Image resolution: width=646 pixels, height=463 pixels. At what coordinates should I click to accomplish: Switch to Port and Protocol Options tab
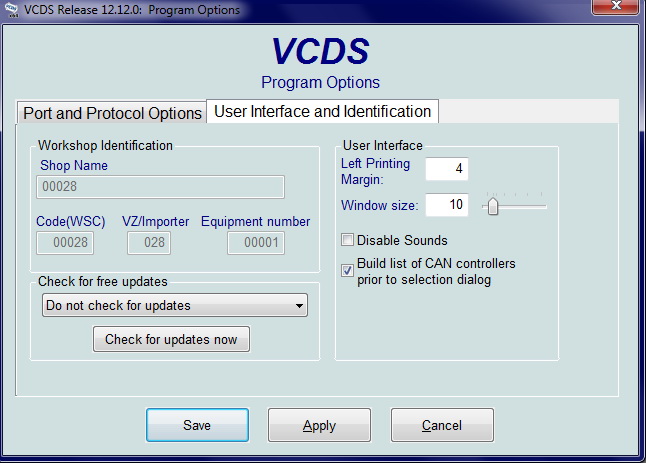112,113
